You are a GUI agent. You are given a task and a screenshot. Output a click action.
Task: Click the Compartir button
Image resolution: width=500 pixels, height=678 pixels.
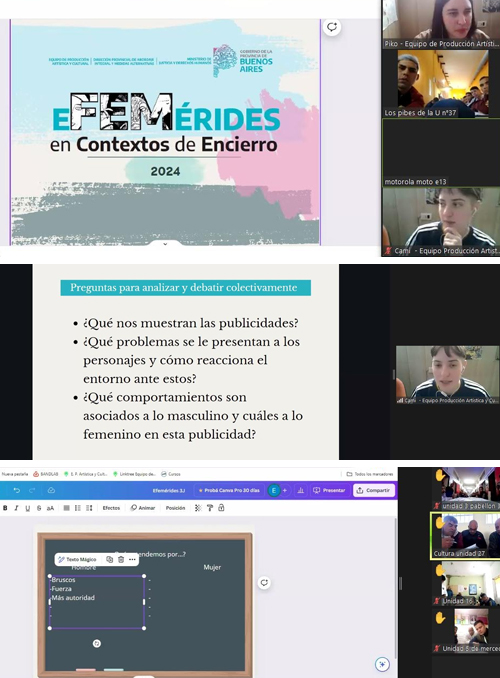(x=374, y=490)
